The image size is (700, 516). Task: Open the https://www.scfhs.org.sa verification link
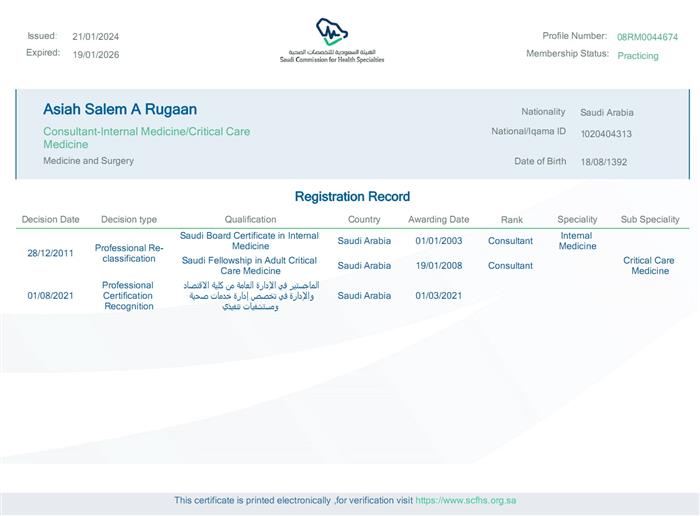coord(465,500)
